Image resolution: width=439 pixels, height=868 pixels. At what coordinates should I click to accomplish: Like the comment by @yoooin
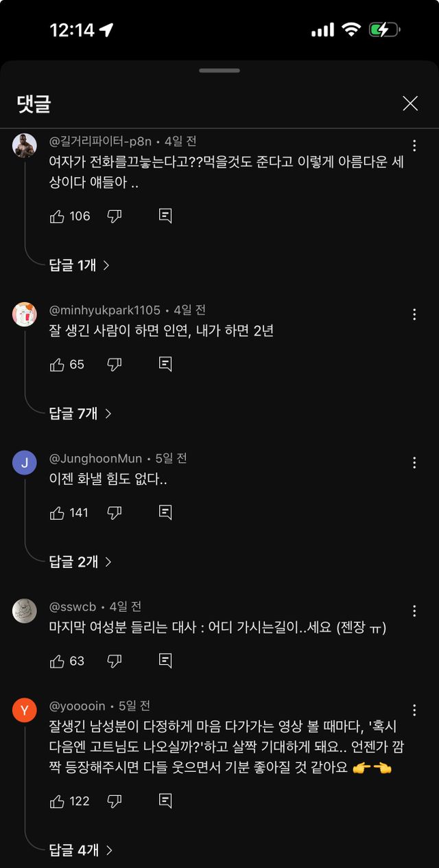[58, 801]
